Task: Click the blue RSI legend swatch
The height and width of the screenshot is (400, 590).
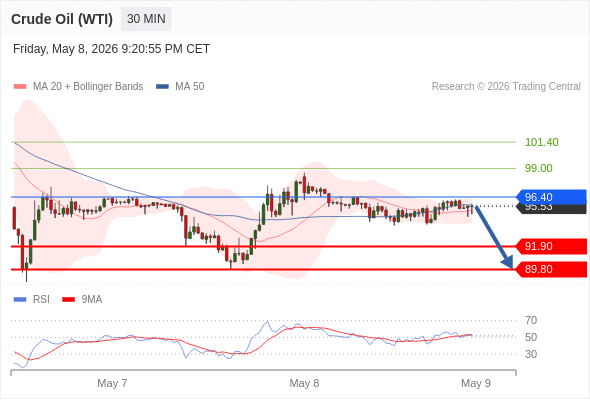Action: [20, 300]
